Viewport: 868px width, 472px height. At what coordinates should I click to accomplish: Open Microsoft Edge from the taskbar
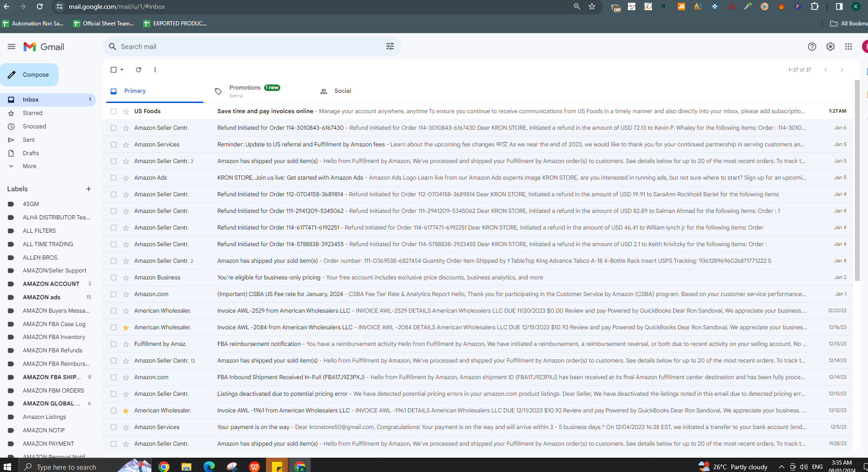coord(209,466)
